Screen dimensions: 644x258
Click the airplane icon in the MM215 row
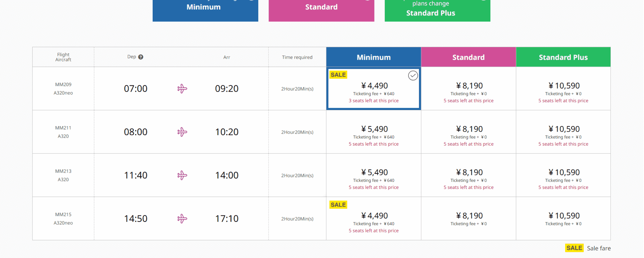(x=182, y=219)
